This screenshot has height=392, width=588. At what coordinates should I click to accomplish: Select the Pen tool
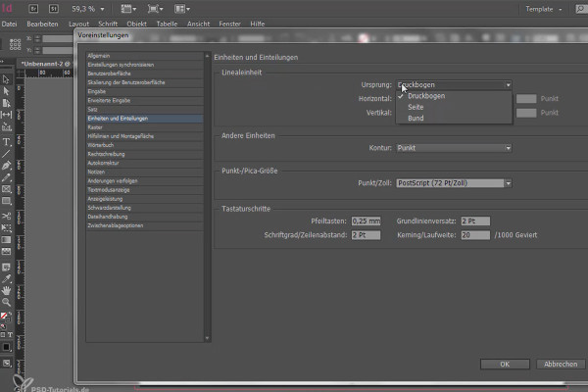(6, 166)
